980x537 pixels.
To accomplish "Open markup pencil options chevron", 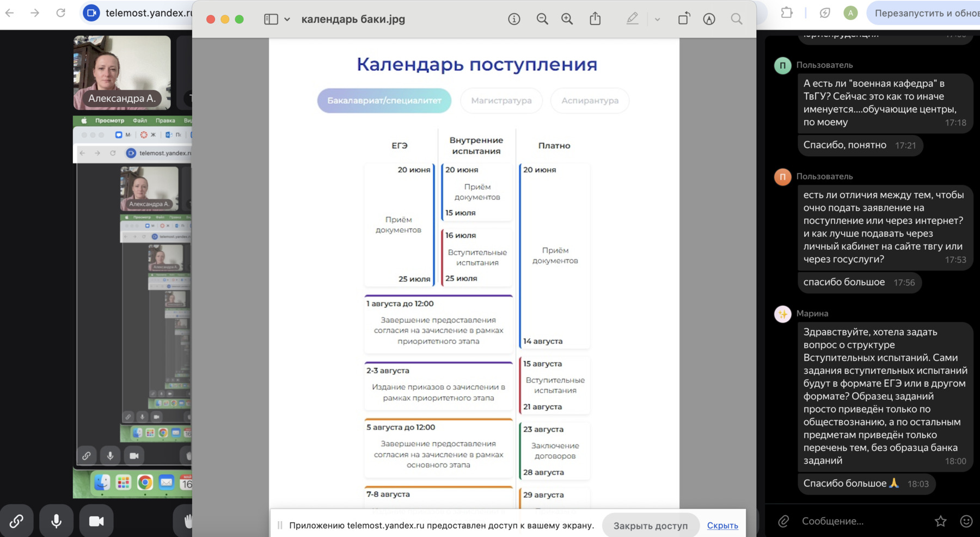I will point(657,20).
